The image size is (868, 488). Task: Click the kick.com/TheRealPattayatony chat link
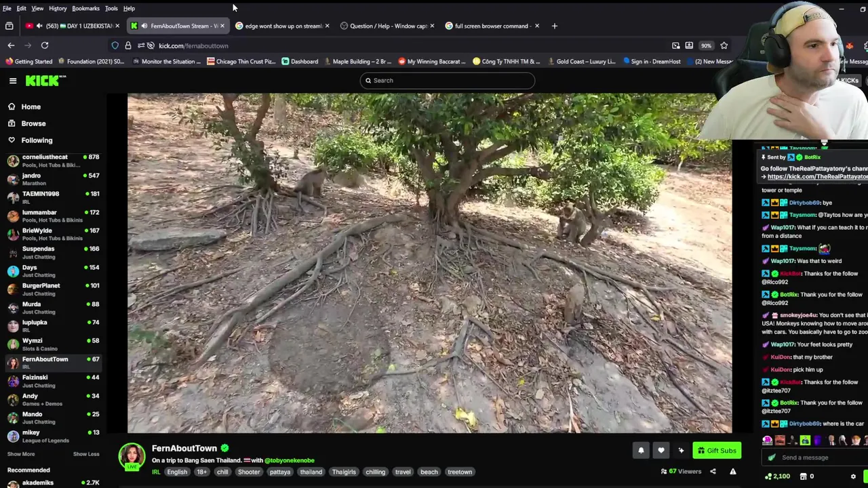pos(817,177)
